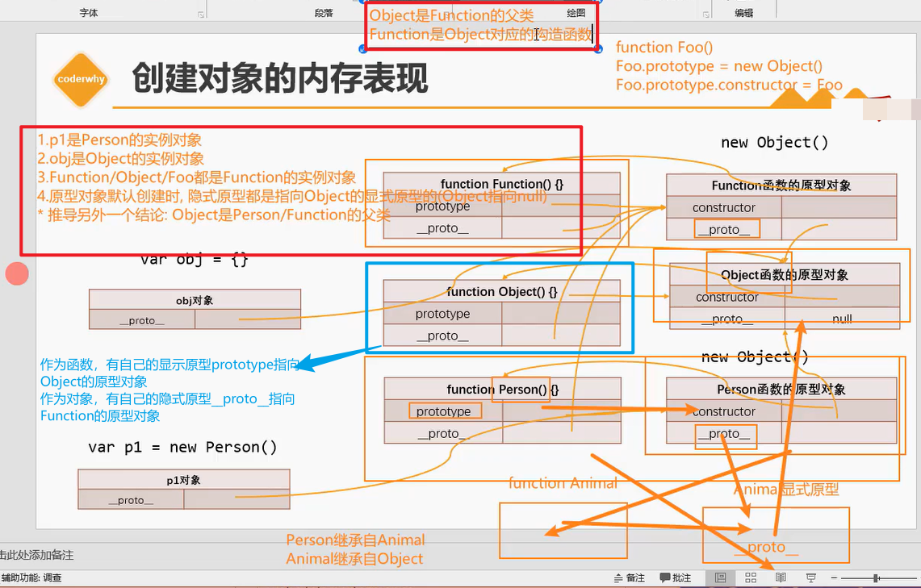The width and height of the screenshot is (921, 588).
Task: Click the line starting '3.Function/Object/Foo'
Action: point(197,177)
